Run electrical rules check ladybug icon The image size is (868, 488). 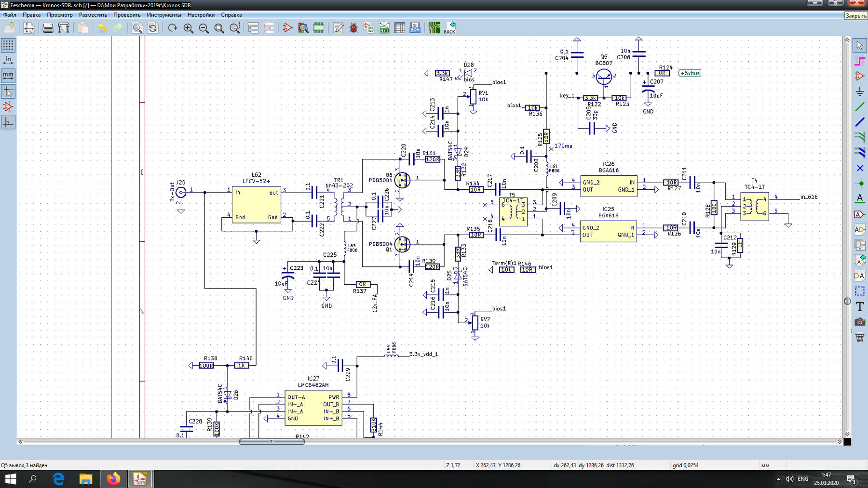point(353,28)
